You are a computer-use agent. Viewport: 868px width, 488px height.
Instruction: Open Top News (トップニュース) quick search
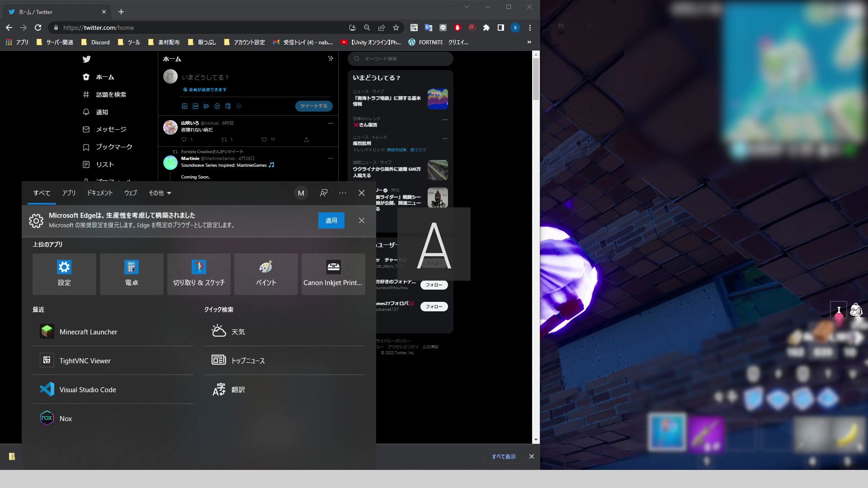click(x=285, y=361)
